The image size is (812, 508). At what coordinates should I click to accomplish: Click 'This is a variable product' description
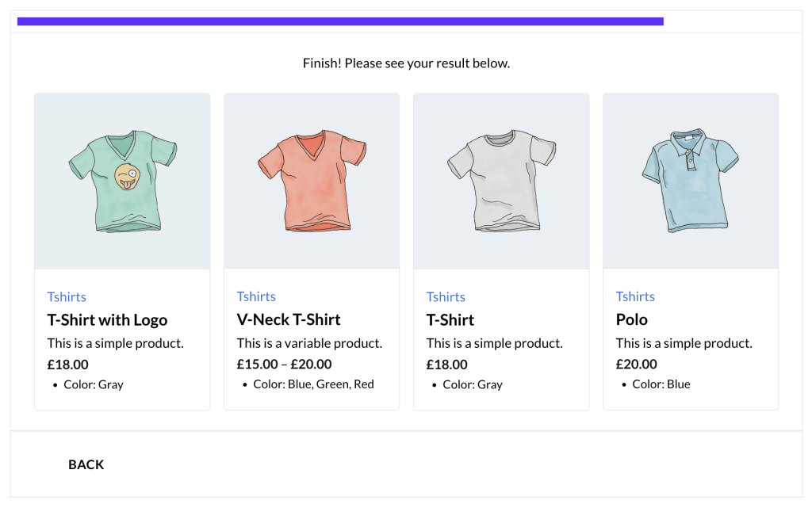click(309, 343)
